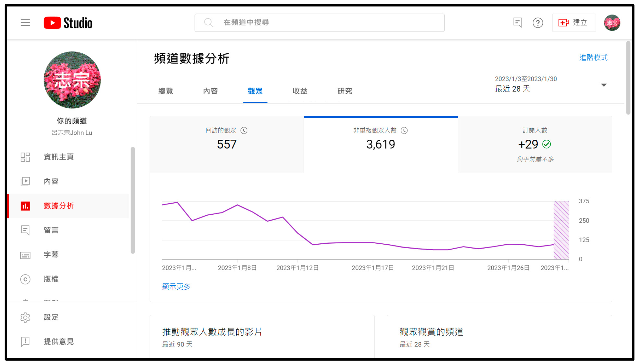Click the 建立 create button
The image size is (636, 364).
(574, 23)
